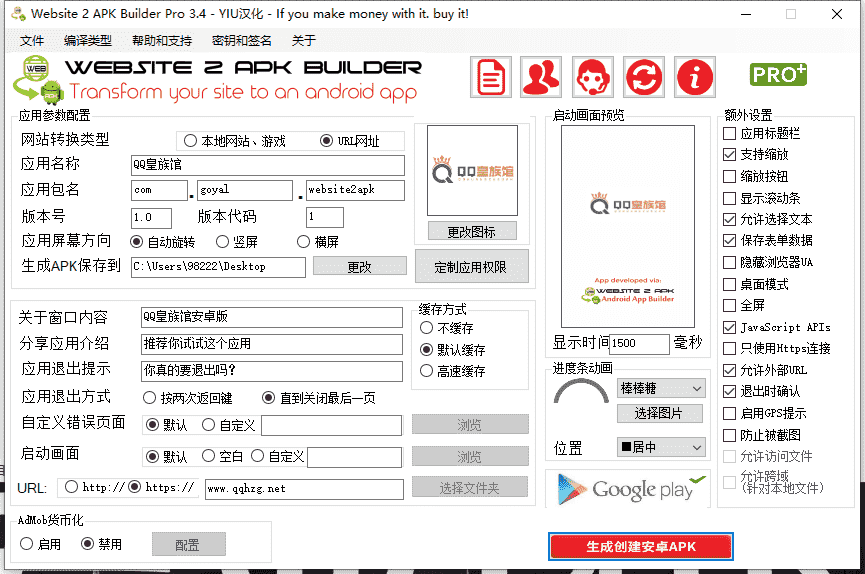The width and height of the screenshot is (865, 574).
Task: Click the support agent headset icon
Action: coord(592,77)
